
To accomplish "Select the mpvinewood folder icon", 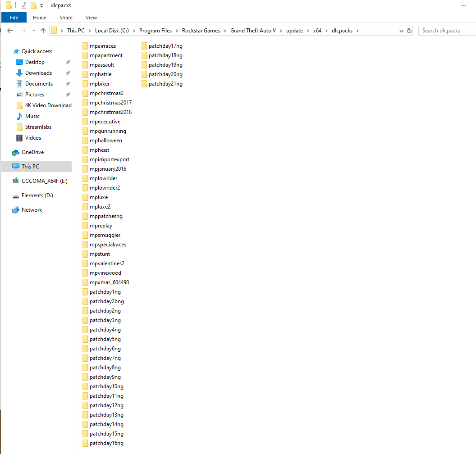I will tap(85, 273).
